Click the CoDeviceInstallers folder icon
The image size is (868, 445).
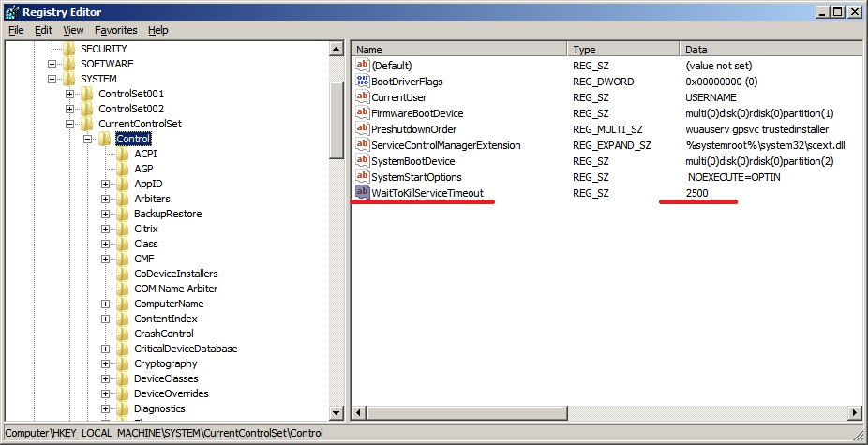123,274
